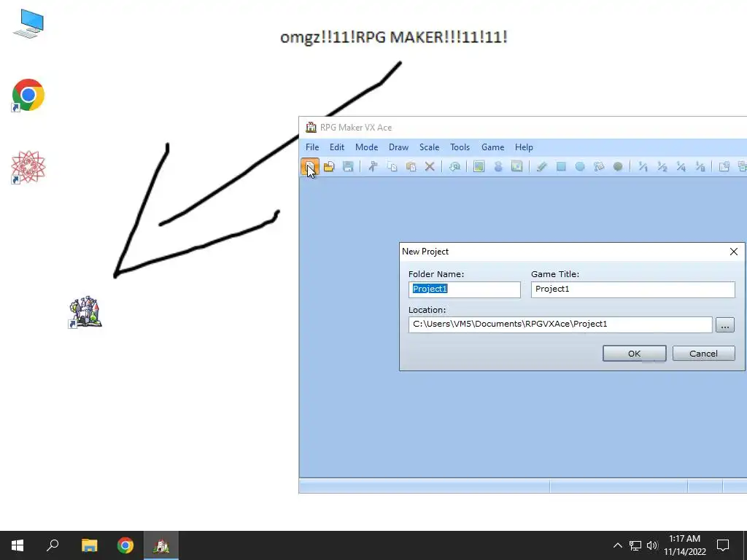The image size is (747, 560).
Task: Close the New Project dialog
Action: tap(734, 252)
